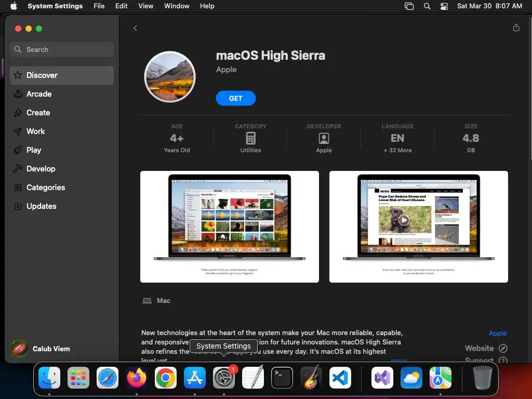Screen dimensions: 532x399
Task: Open the Work section
Action: pos(62,131)
